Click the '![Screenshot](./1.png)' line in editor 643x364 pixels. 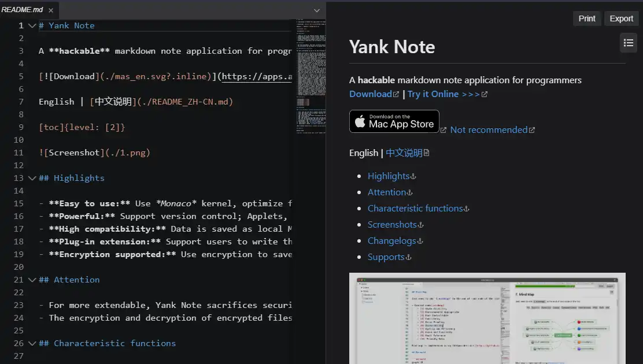click(x=95, y=153)
